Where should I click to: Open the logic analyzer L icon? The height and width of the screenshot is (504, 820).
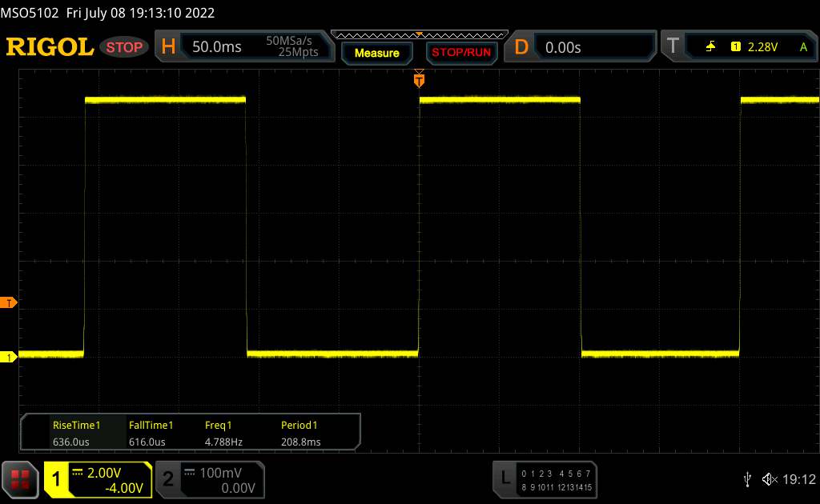[504, 478]
